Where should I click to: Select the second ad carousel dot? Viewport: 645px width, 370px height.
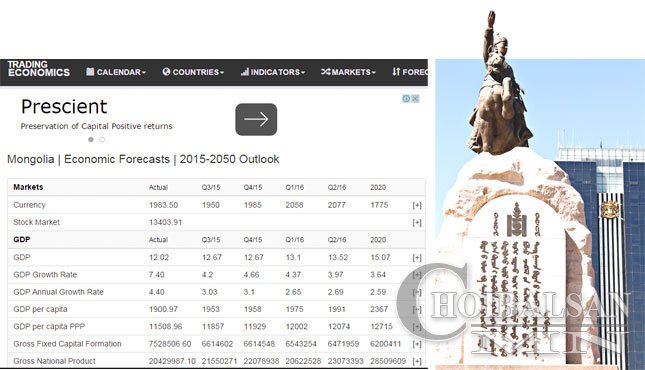tap(102, 140)
